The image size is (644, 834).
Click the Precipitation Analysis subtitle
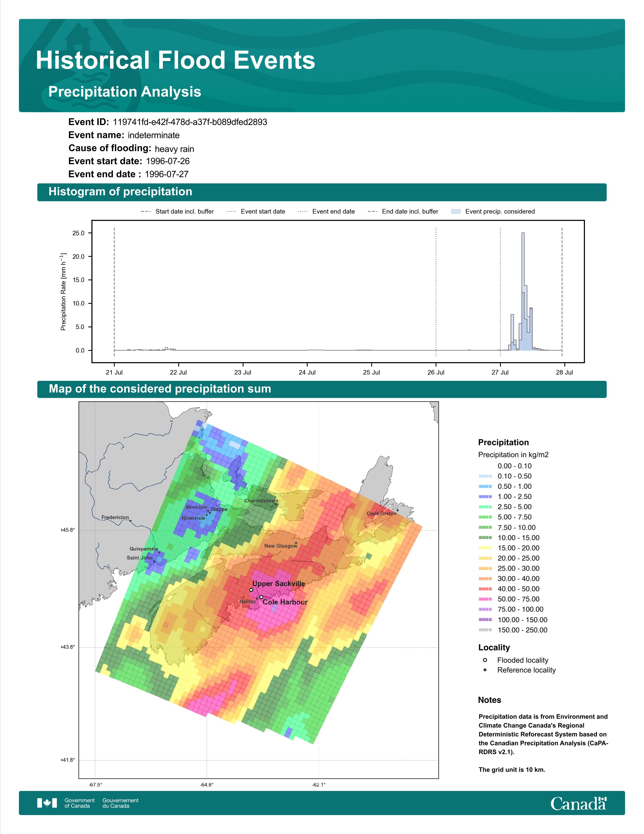125,92
